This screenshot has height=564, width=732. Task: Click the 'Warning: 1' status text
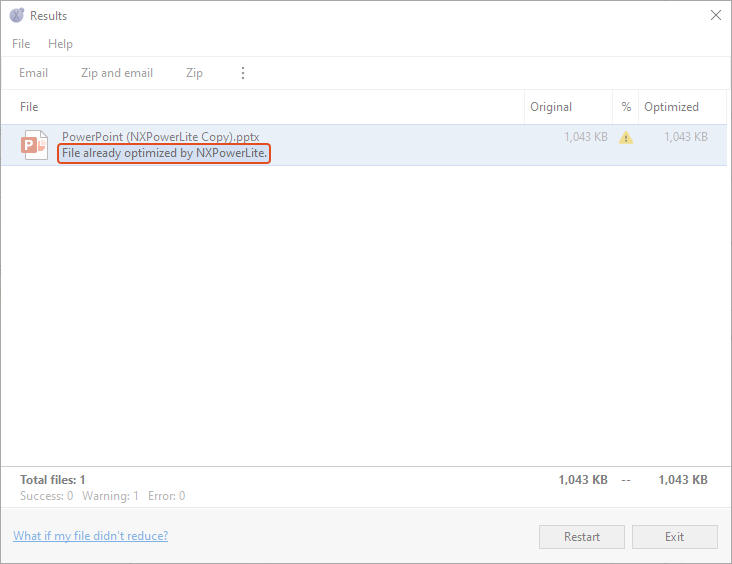pyautogui.click(x=111, y=496)
